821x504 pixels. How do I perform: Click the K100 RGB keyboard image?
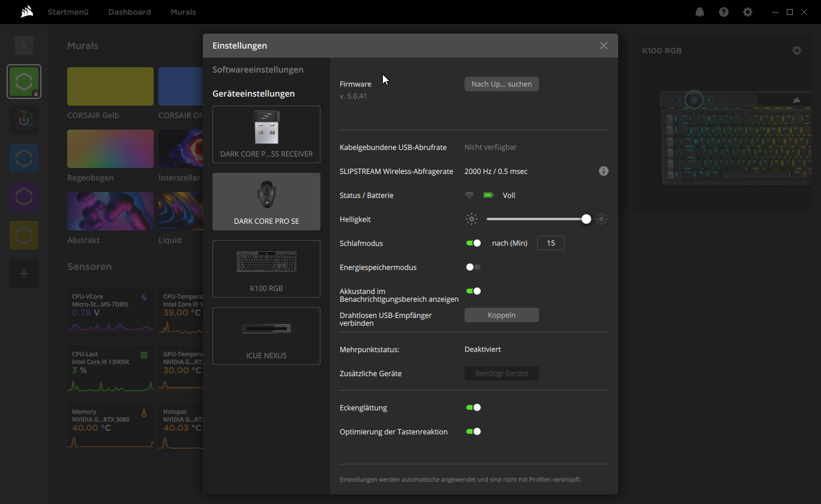(x=735, y=137)
